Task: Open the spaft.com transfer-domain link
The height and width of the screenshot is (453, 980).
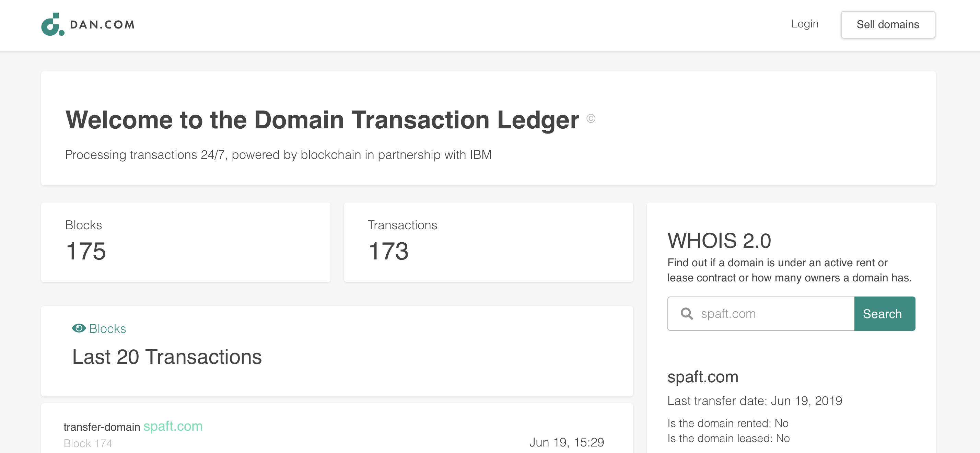Action: [173, 426]
